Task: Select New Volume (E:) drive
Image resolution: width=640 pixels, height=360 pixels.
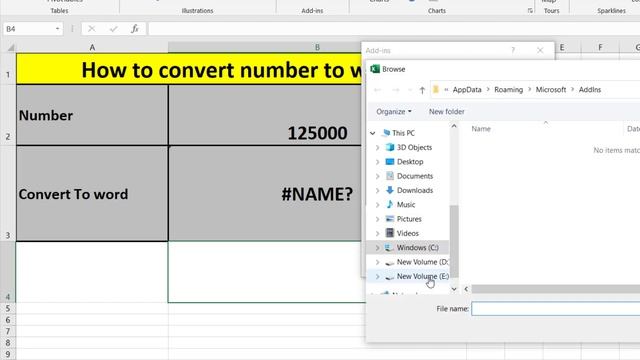Action: point(422,276)
